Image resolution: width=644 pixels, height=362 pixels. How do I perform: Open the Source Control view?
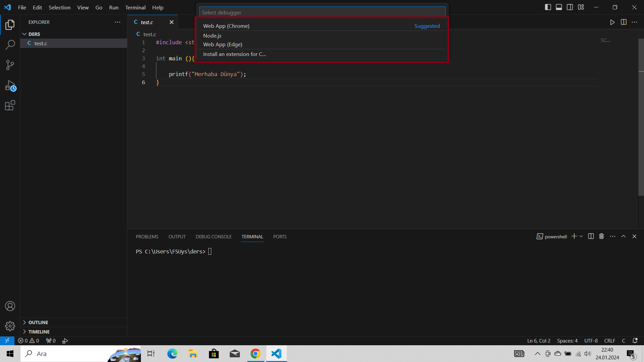(x=10, y=65)
